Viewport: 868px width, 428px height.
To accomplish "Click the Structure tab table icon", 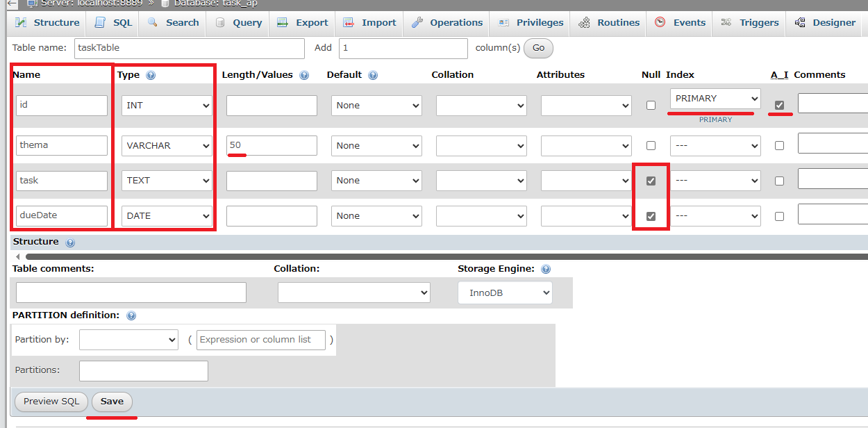I will pos(22,22).
